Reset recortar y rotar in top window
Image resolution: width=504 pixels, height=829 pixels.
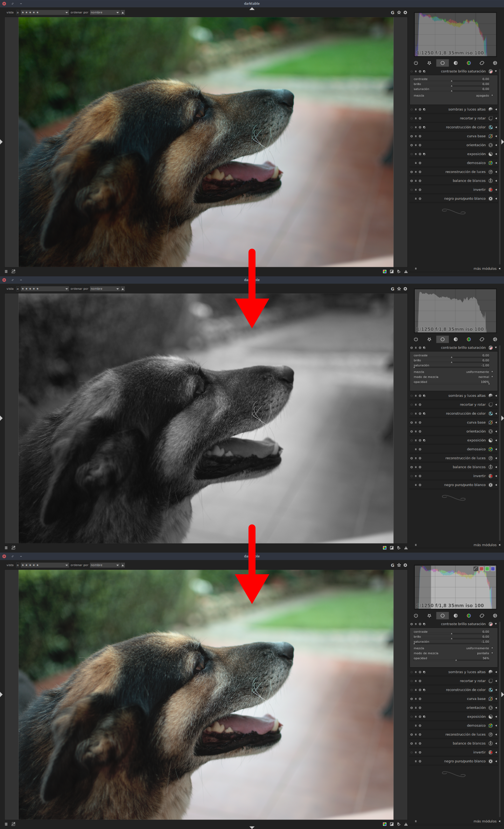[x=420, y=118]
